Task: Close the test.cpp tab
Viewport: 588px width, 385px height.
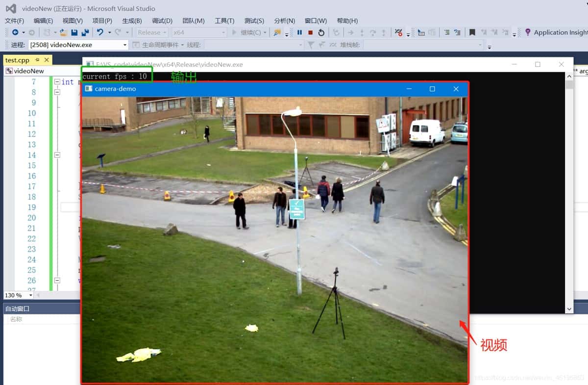Action: coord(47,60)
